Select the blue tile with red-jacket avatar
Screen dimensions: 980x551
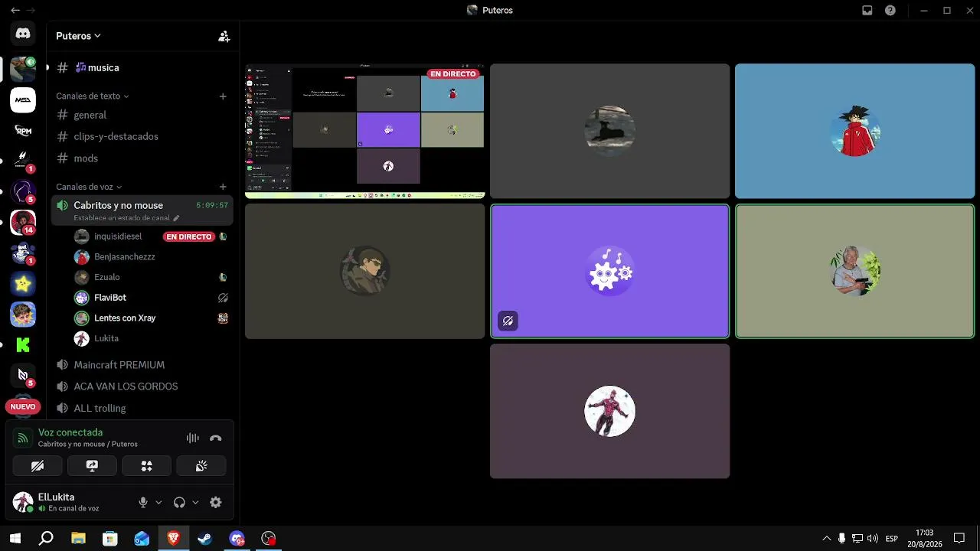[x=854, y=131]
